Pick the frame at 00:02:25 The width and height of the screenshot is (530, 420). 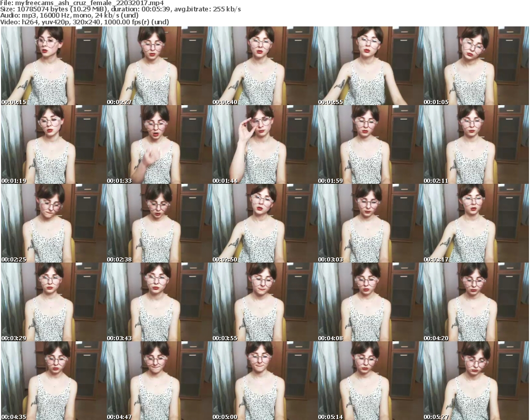tap(53, 223)
